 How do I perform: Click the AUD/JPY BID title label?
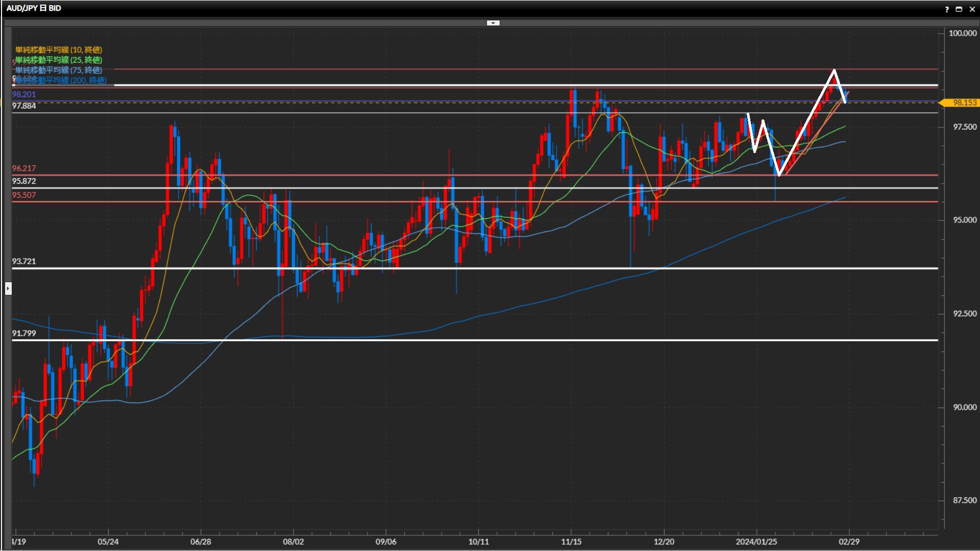pos(34,8)
